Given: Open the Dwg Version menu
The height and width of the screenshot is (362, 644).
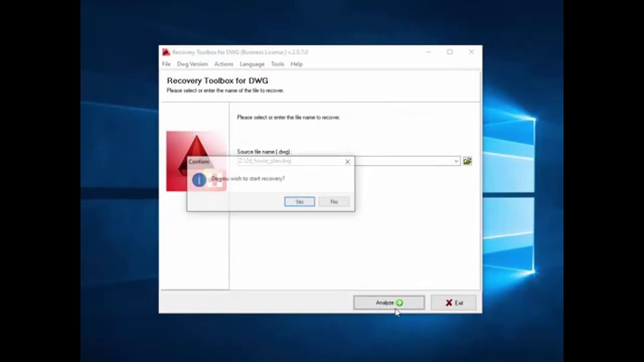Looking at the screenshot, I should click(192, 64).
